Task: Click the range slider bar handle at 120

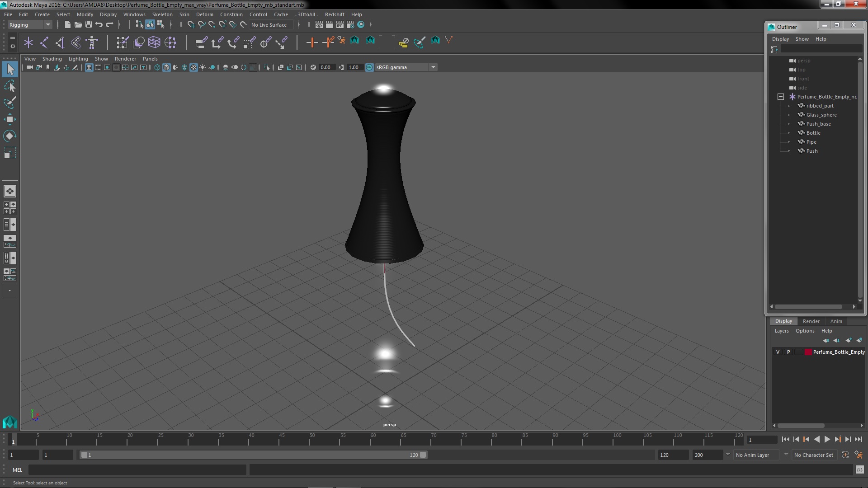Action: [x=423, y=455]
